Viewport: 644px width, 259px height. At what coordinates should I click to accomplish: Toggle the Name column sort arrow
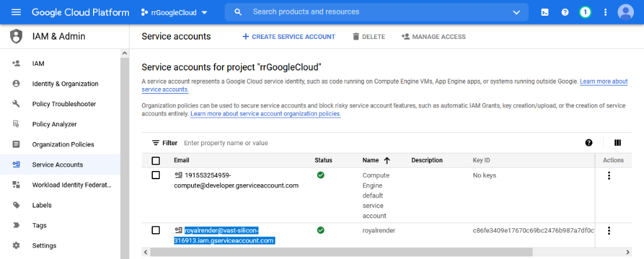[387, 160]
